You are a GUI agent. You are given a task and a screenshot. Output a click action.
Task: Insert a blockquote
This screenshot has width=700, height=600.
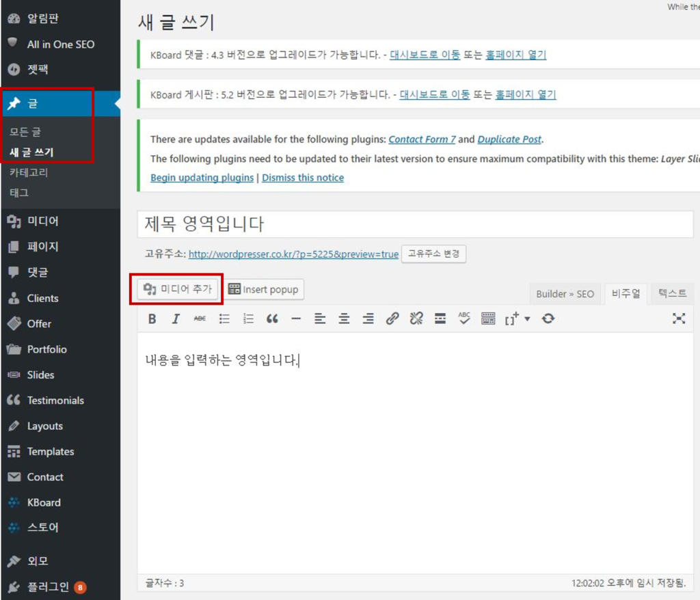pyautogui.click(x=272, y=318)
